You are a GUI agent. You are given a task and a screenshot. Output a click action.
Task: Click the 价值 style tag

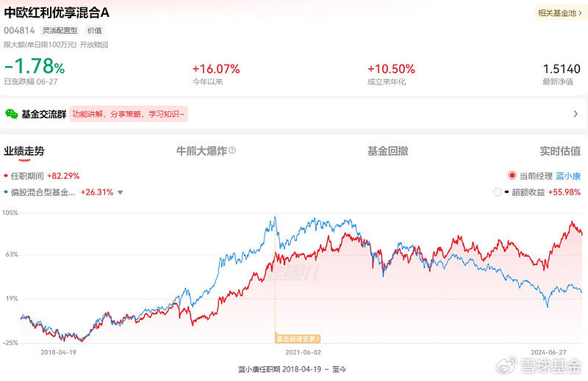click(x=95, y=31)
